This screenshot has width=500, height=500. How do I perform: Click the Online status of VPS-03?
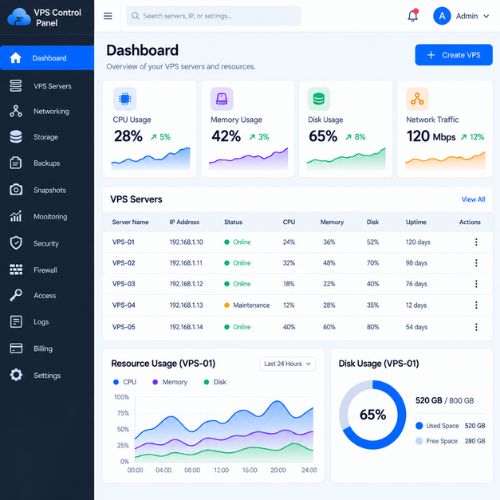pos(237,284)
